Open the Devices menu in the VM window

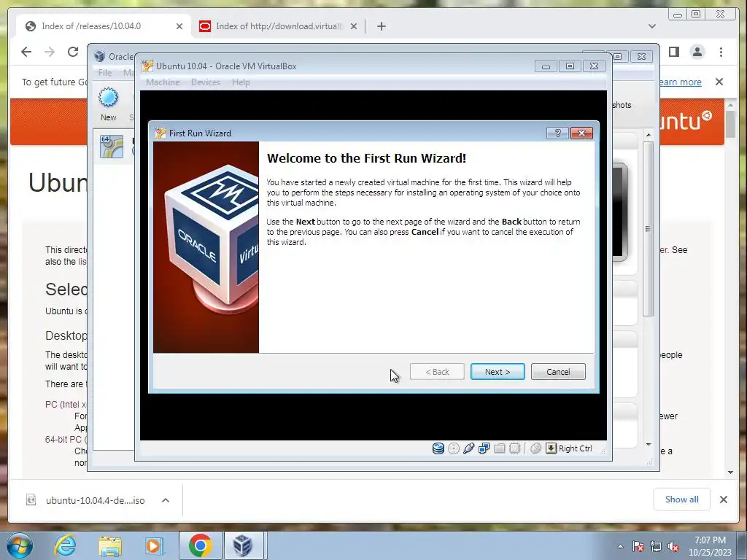click(x=206, y=82)
